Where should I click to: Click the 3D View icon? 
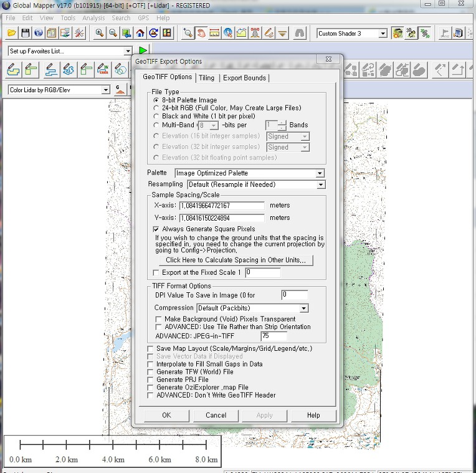411,33
